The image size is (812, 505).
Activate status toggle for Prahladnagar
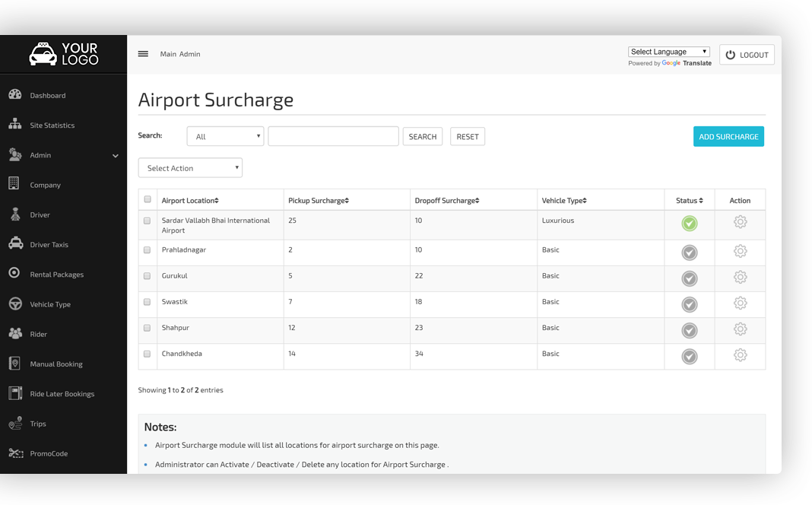[x=689, y=252]
